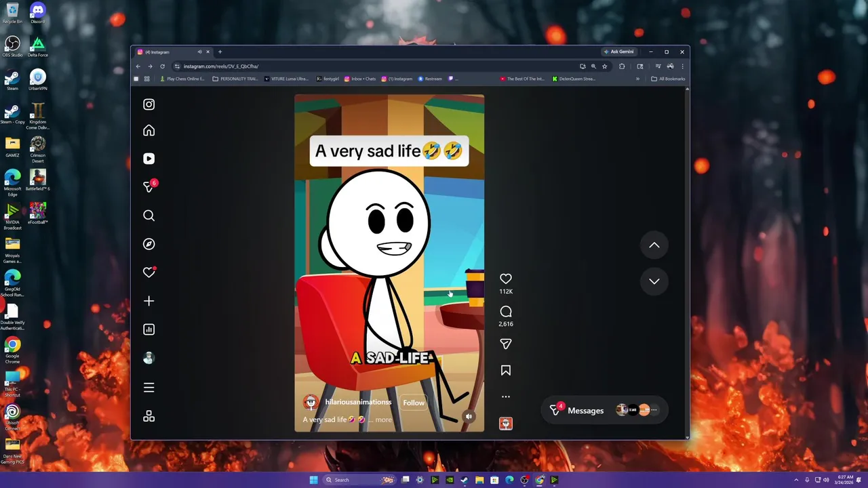Select OBS Studio desktop shortcut

12,47
